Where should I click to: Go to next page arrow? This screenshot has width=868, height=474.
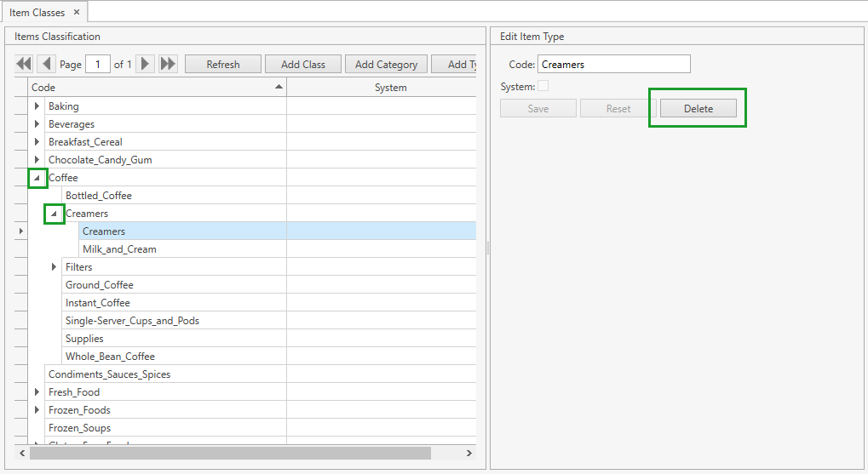(146, 64)
